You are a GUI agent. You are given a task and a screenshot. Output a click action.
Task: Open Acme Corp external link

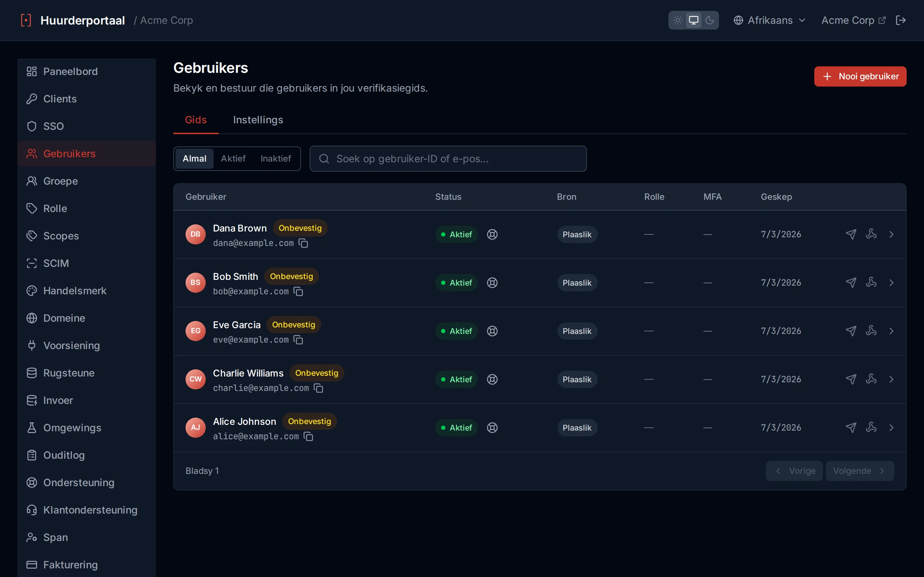853,20
